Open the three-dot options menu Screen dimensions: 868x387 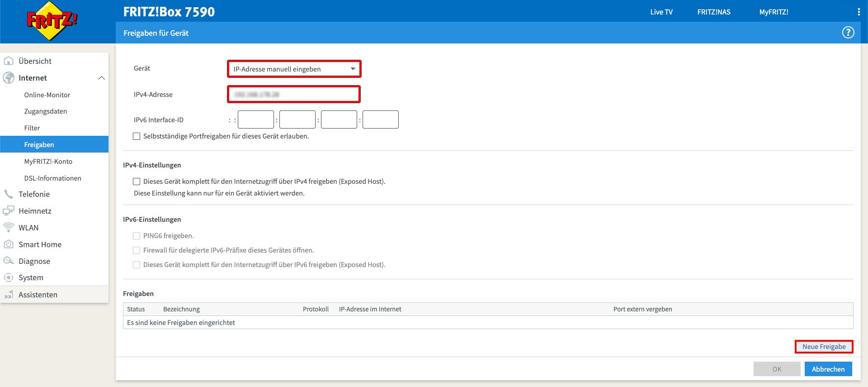859,12
